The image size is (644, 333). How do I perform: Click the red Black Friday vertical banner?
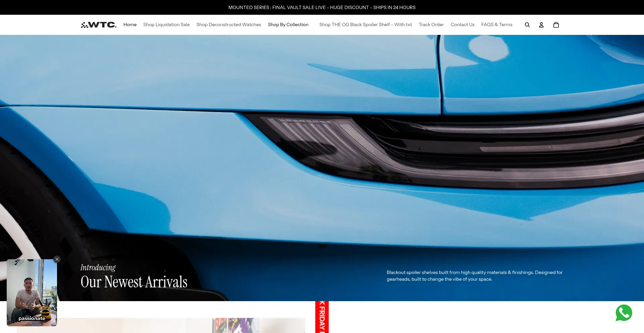pos(322,317)
